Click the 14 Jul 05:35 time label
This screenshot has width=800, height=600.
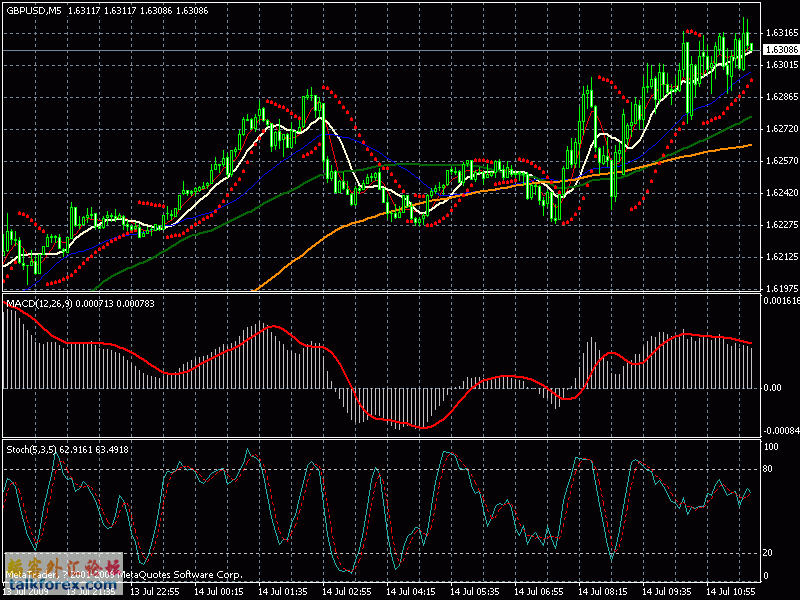pos(474,592)
